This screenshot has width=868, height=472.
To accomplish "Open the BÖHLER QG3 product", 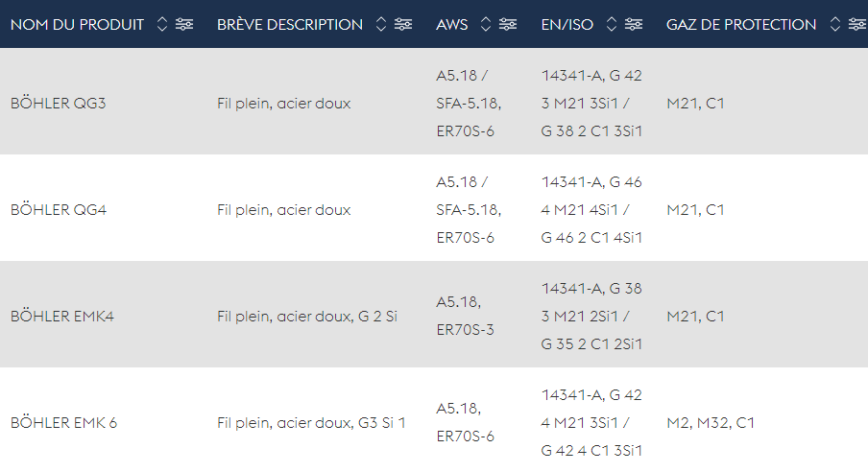I will click(59, 104).
